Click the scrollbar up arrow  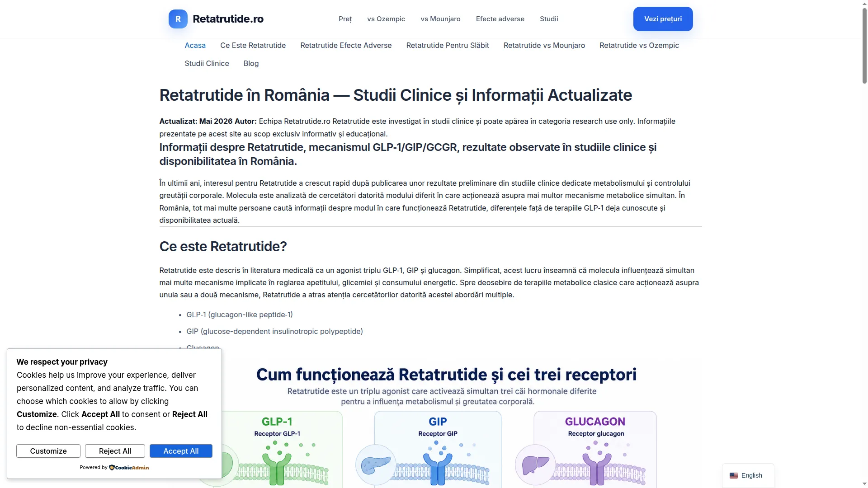pos(864,3)
